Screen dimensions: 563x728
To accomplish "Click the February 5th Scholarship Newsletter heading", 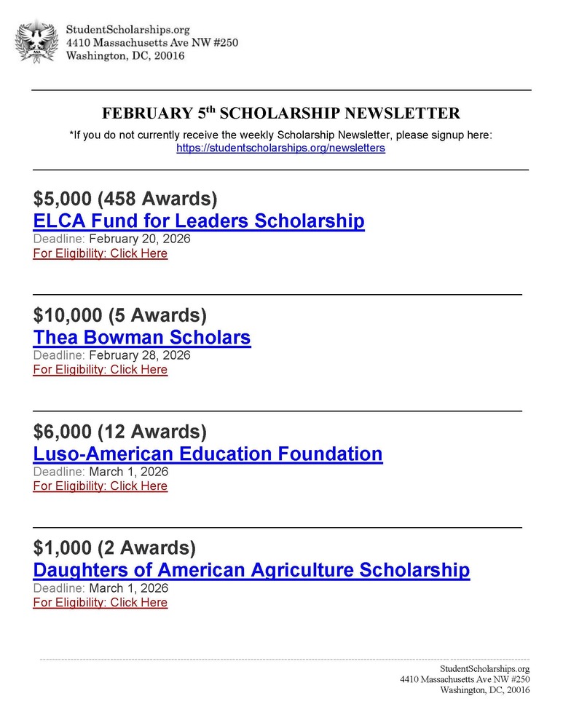I will pos(280,114).
